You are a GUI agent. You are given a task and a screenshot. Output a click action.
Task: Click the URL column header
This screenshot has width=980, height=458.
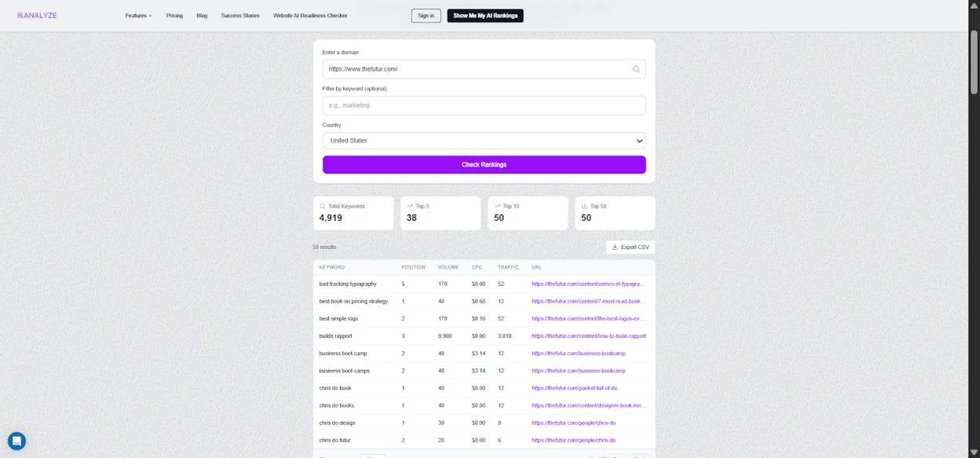point(536,267)
